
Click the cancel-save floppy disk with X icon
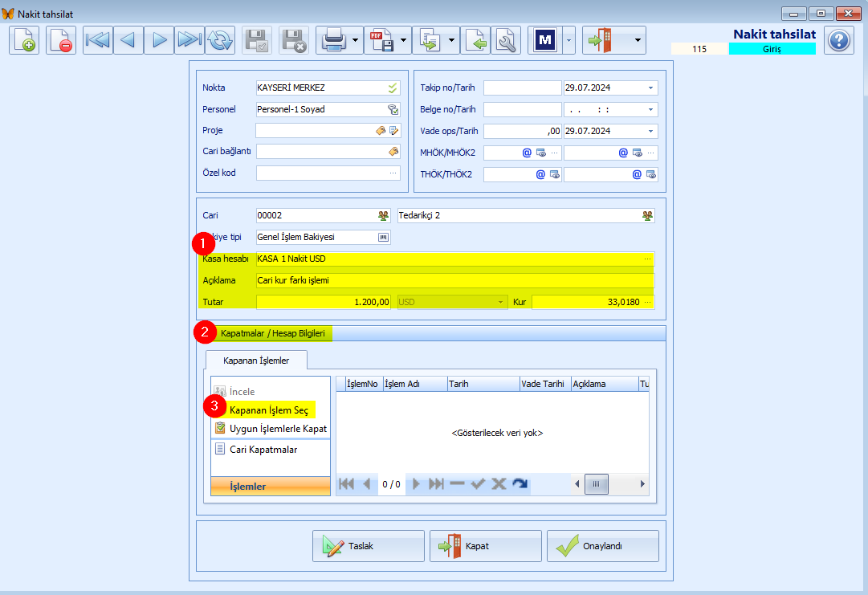pos(293,40)
